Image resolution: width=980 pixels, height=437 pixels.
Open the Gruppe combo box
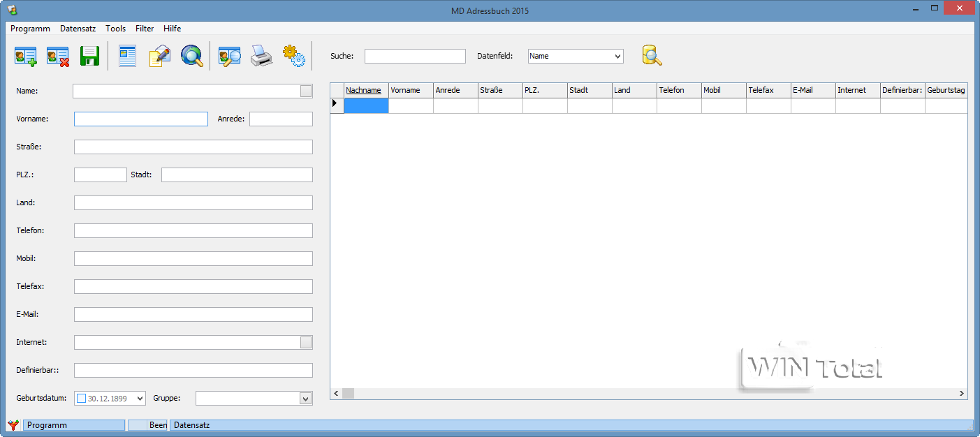[x=305, y=398]
